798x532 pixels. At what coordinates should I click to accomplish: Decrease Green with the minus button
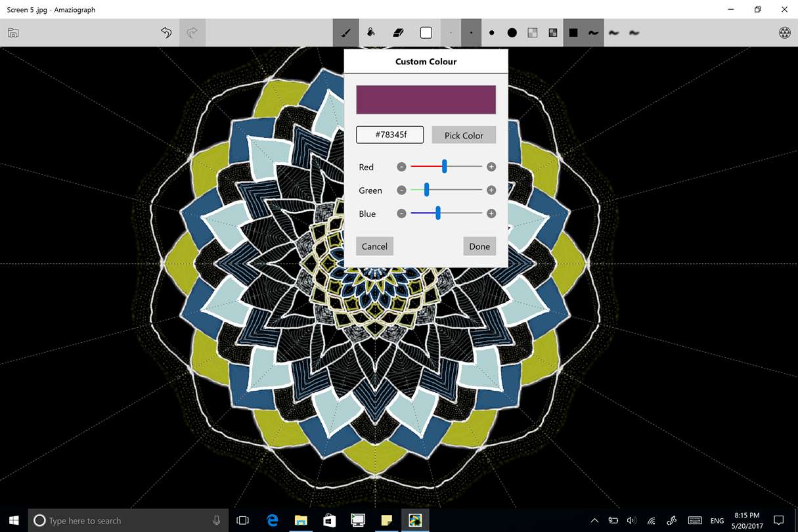coord(401,190)
